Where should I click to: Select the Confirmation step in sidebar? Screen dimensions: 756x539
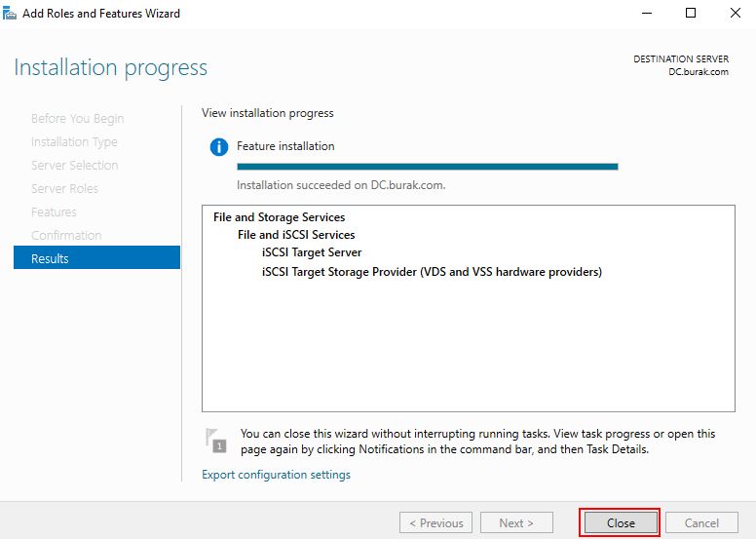tap(66, 235)
